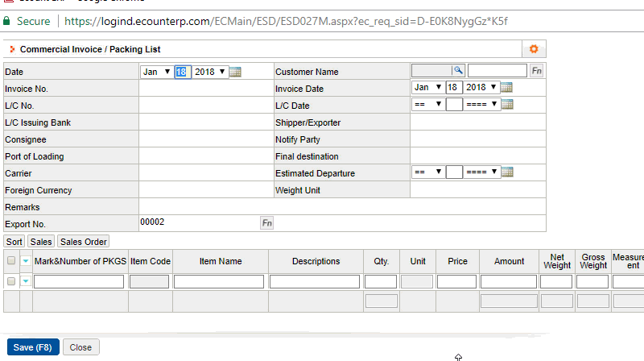The width and height of the screenshot is (644, 361).
Task: Click the Foreign Currency field
Action: tap(206, 189)
